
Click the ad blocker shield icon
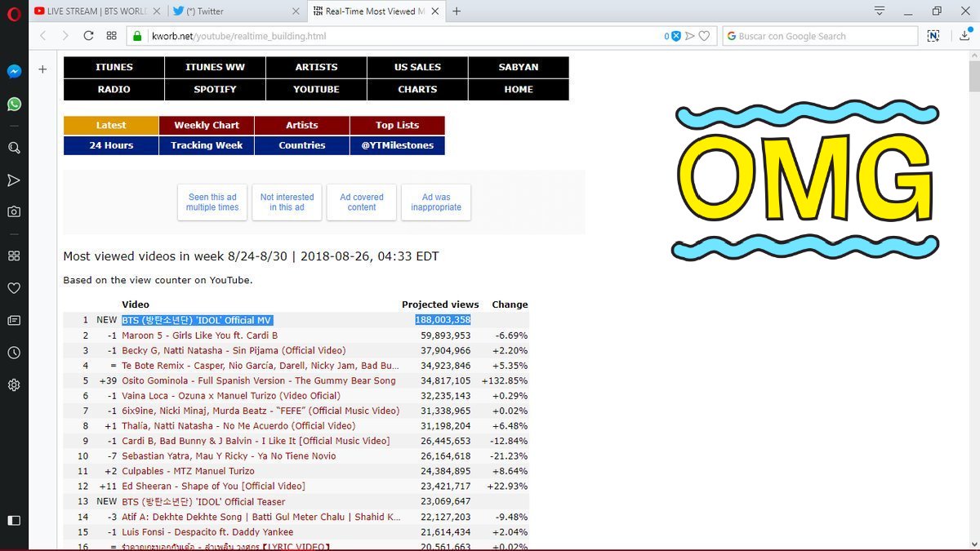point(675,36)
